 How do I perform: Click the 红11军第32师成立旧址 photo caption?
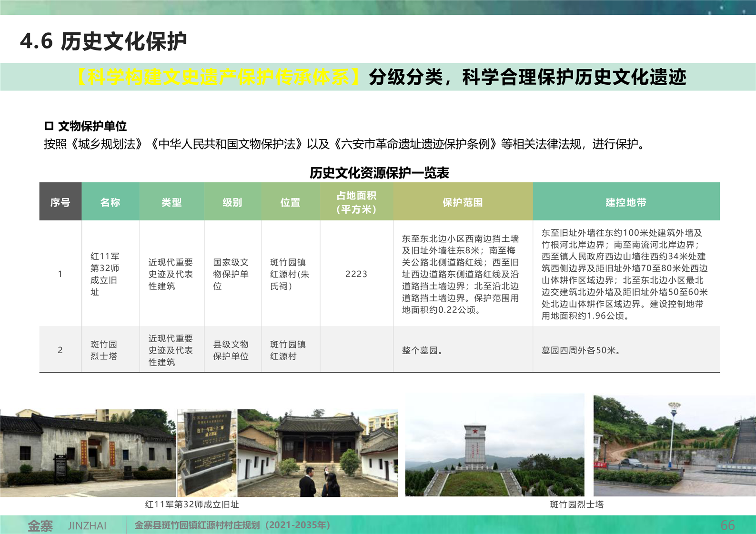(x=192, y=504)
